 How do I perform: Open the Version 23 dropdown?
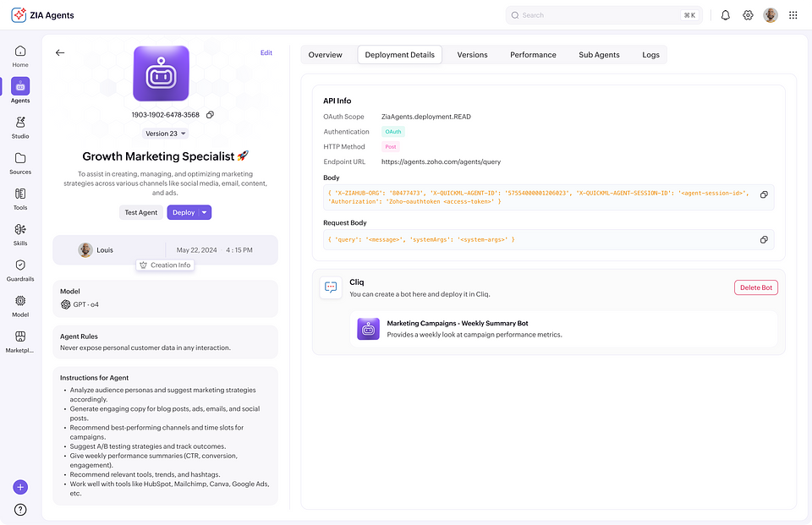pos(166,134)
